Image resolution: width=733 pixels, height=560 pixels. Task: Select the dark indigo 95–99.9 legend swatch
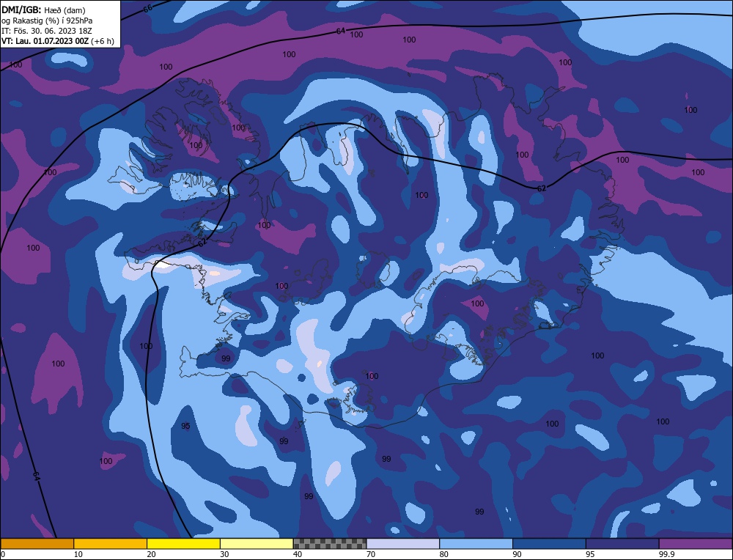coord(622,543)
